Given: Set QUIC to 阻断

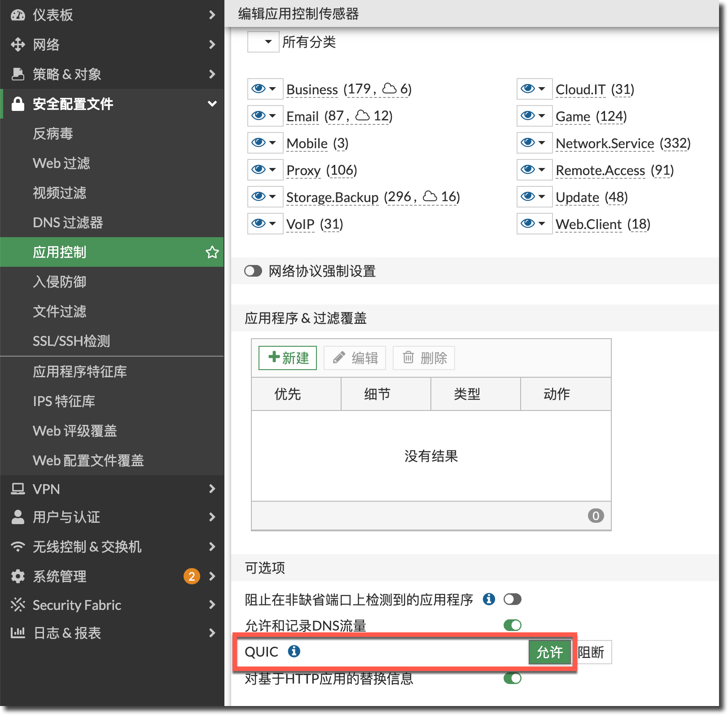Looking at the screenshot, I should 591,652.
